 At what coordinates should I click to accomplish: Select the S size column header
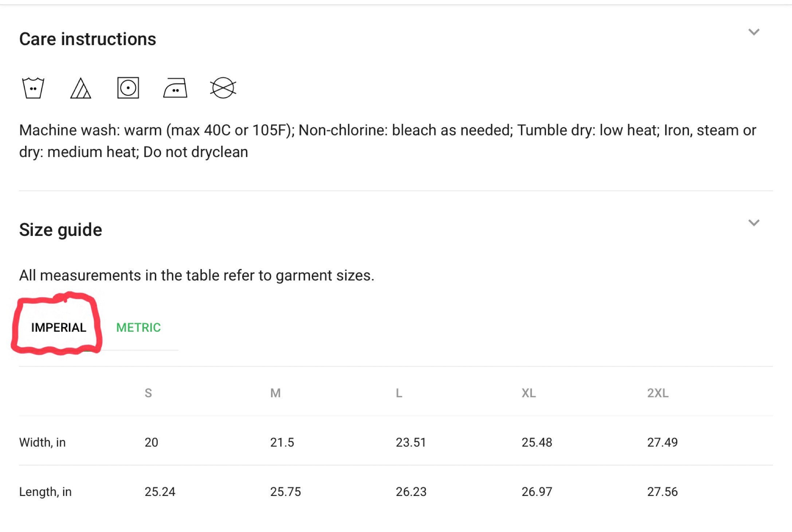point(148,393)
